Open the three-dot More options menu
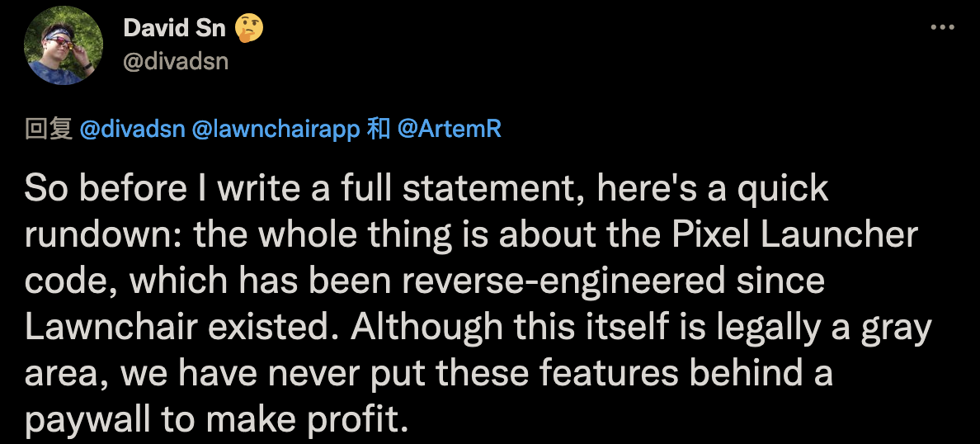The image size is (980, 444). pyautogui.click(x=942, y=27)
